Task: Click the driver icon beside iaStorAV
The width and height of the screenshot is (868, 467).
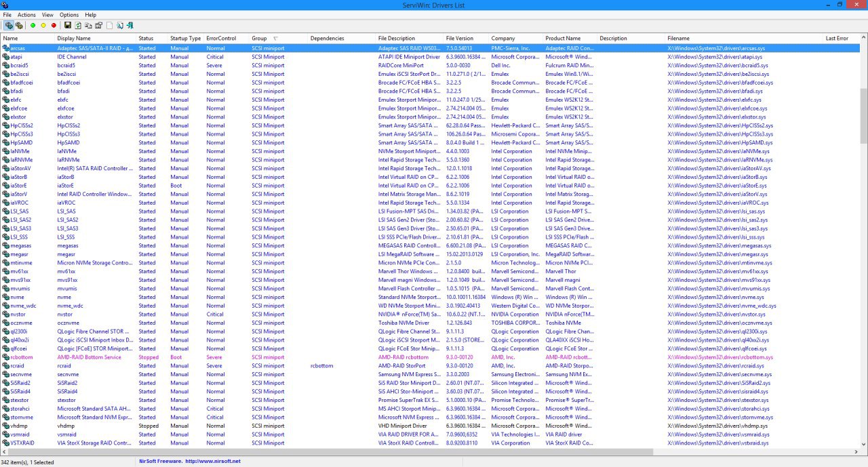Action: [x=6, y=169]
